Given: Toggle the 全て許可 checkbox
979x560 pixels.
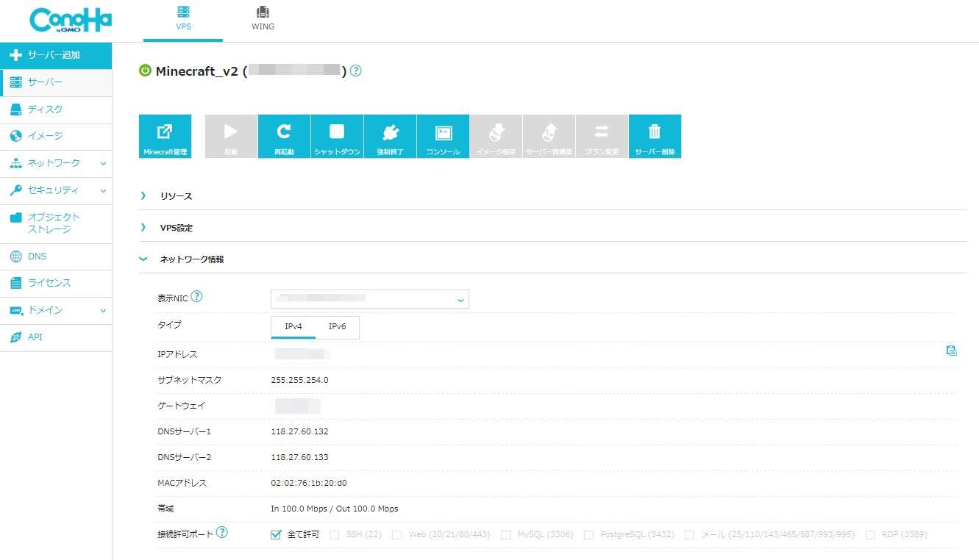Looking at the screenshot, I should pyautogui.click(x=276, y=534).
